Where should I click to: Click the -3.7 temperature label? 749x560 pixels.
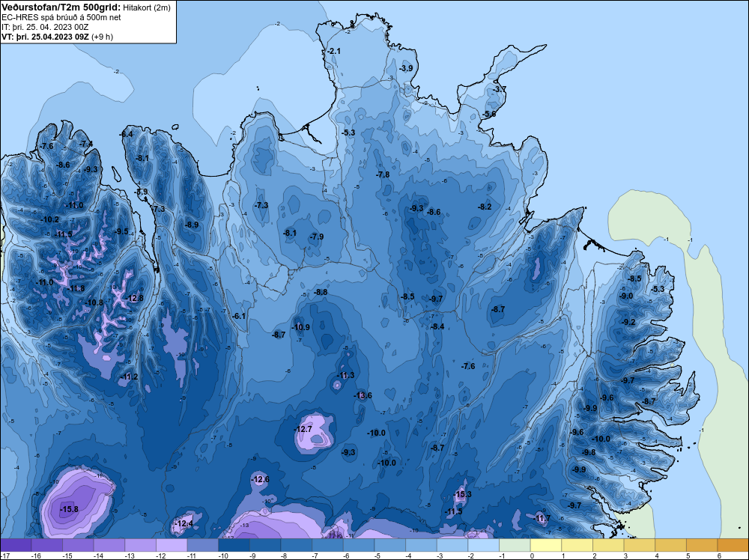[x=499, y=89]
